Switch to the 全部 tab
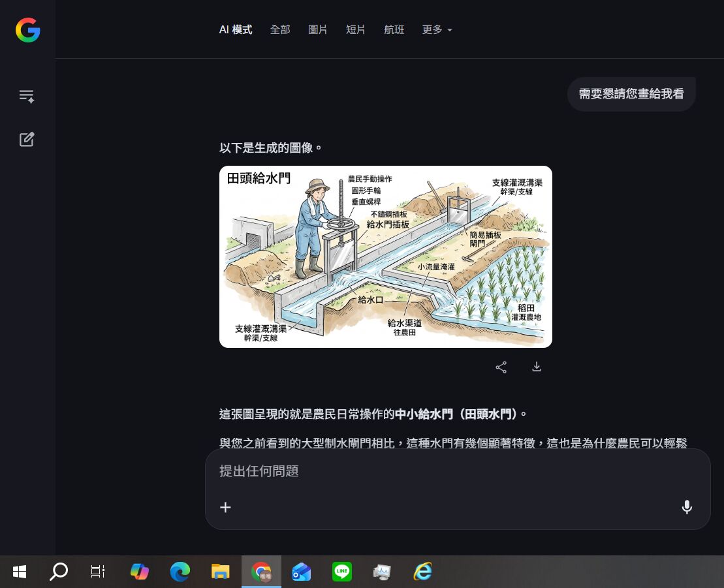 [280, 30]
